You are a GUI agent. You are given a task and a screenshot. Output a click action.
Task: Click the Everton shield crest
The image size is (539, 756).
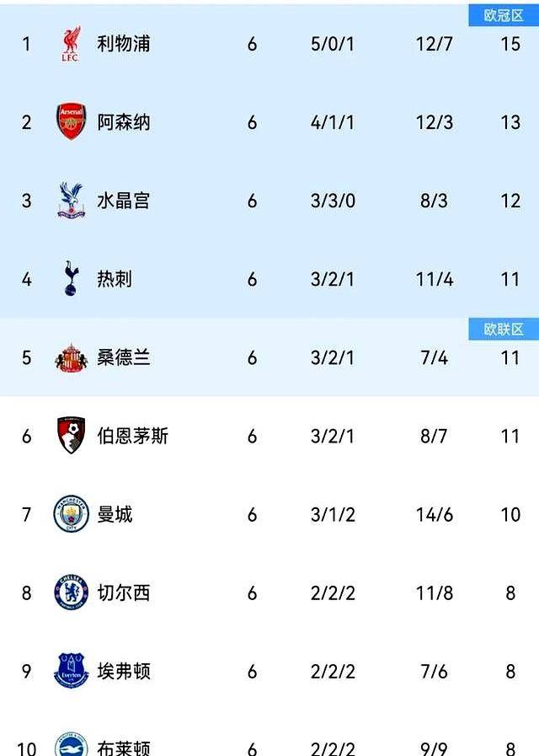pyautogui.click(x=71, y=671)
